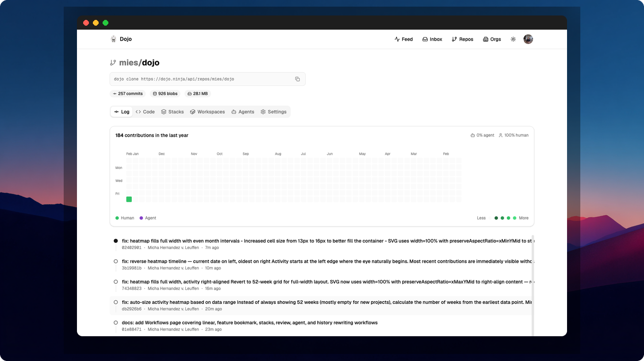
Task: Open the Workspaces tab
Action: coord(207,112)
